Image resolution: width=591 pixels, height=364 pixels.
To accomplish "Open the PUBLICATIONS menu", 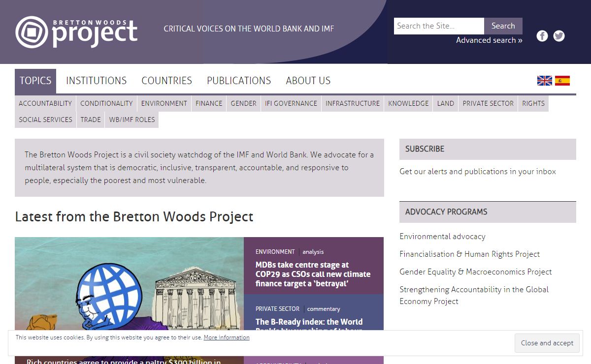I will click(239, 81).
